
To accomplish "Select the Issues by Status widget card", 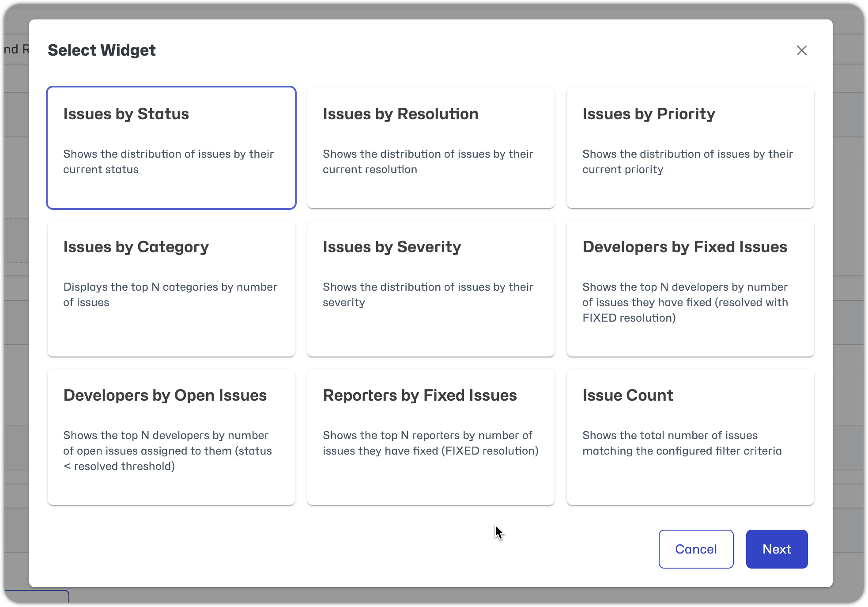I will [171, 148].
